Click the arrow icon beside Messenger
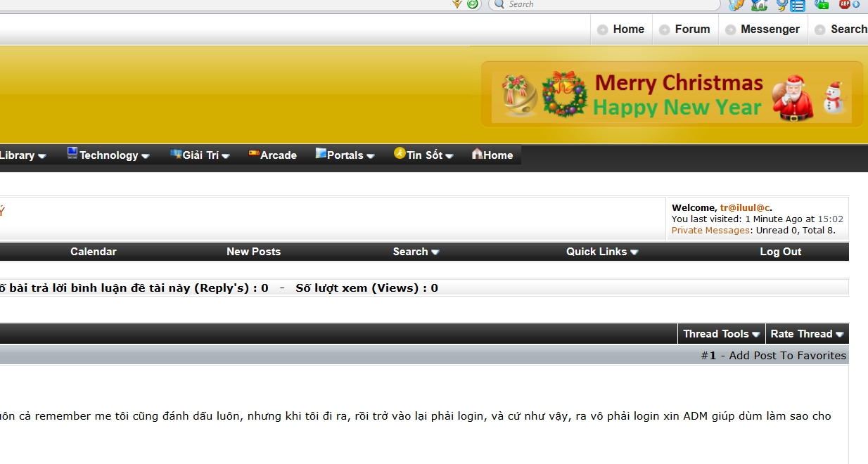 click(730, 30)
